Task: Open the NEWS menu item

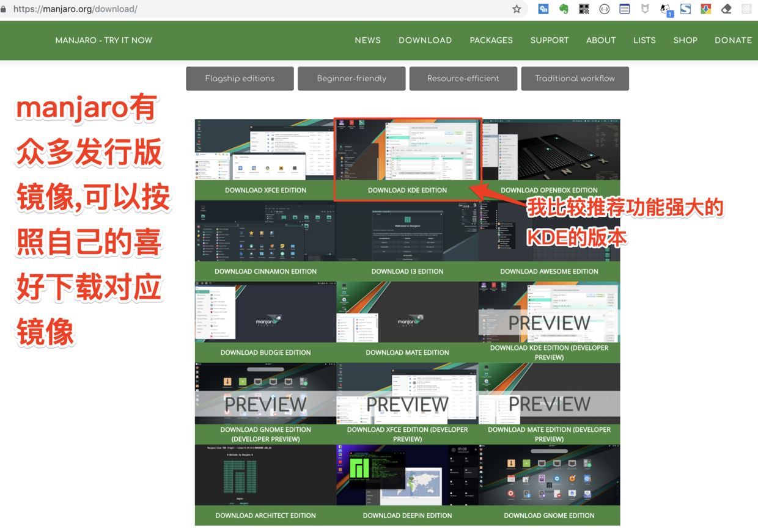Action: coord(367,40)
